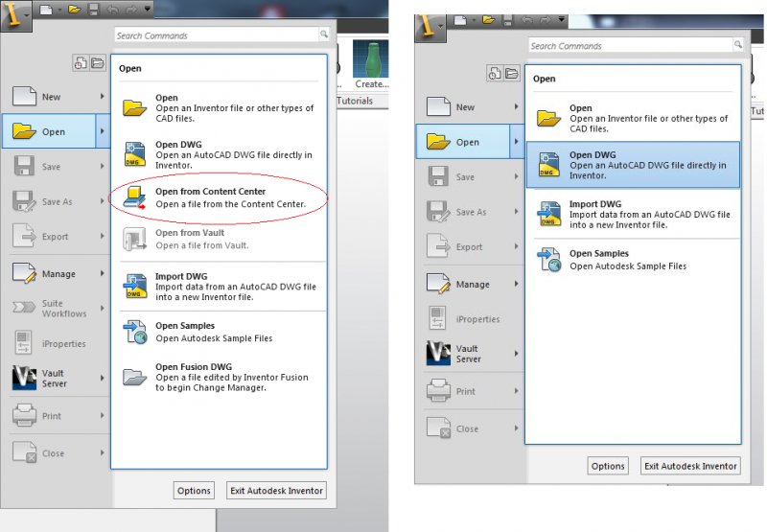Image resolution: width=767 pixels, height=532 pixels.
Task: Click the Redo arrow in the left quick access toolbar
Action: (131, 10)
